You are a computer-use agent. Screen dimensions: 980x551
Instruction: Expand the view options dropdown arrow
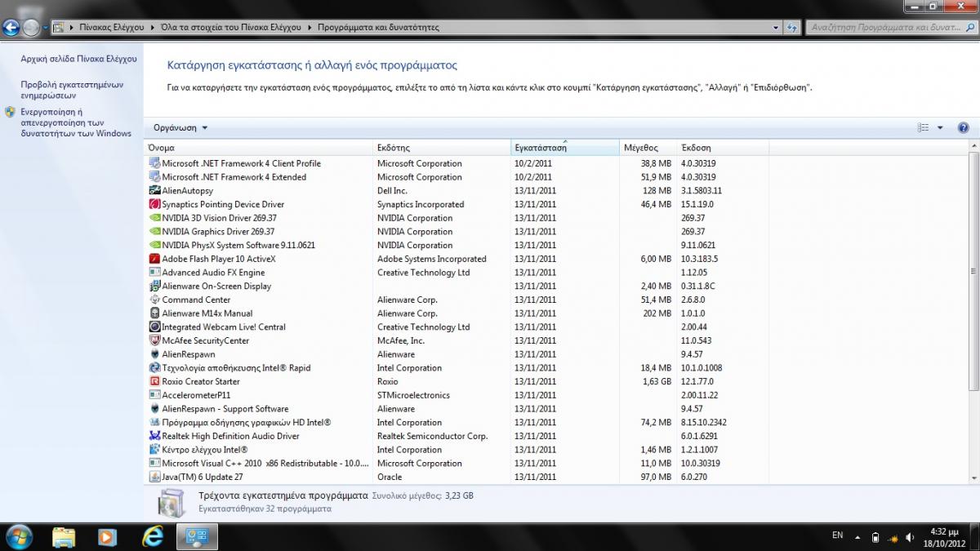940,127
